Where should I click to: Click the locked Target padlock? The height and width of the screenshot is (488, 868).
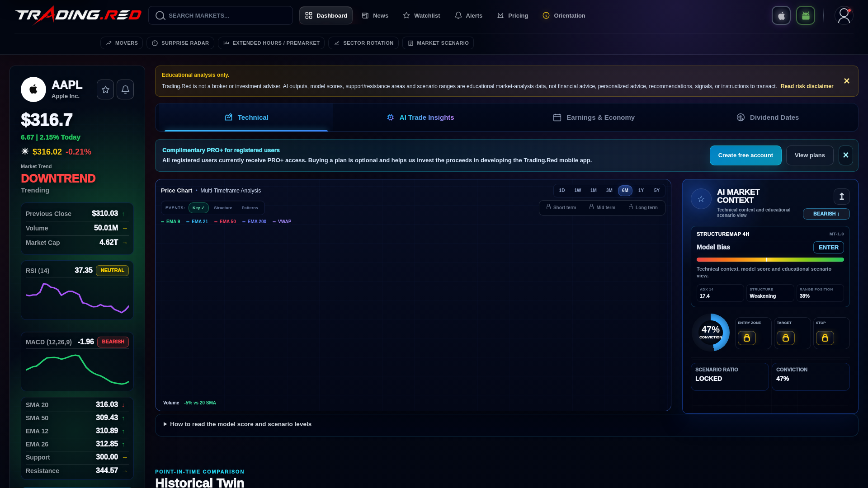click(786, 338)
